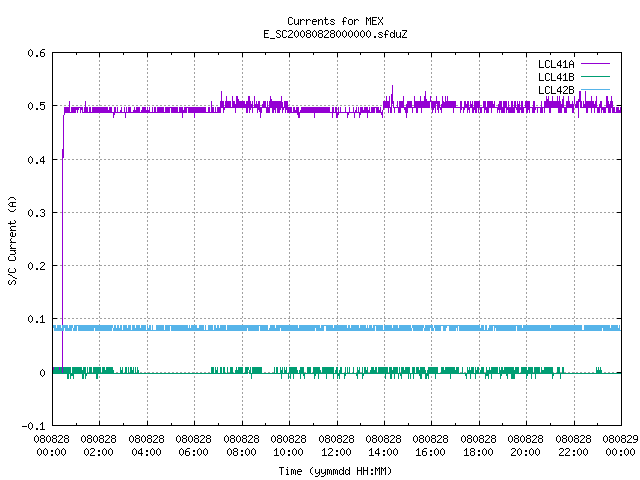Click the 080828 08:00 x-axis label
Viewport: 640px width, 480px height.
point(242,446)
